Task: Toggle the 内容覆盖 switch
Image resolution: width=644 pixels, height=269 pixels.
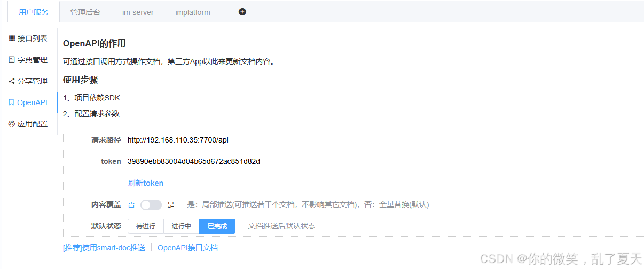Action: tap(151, 205)
